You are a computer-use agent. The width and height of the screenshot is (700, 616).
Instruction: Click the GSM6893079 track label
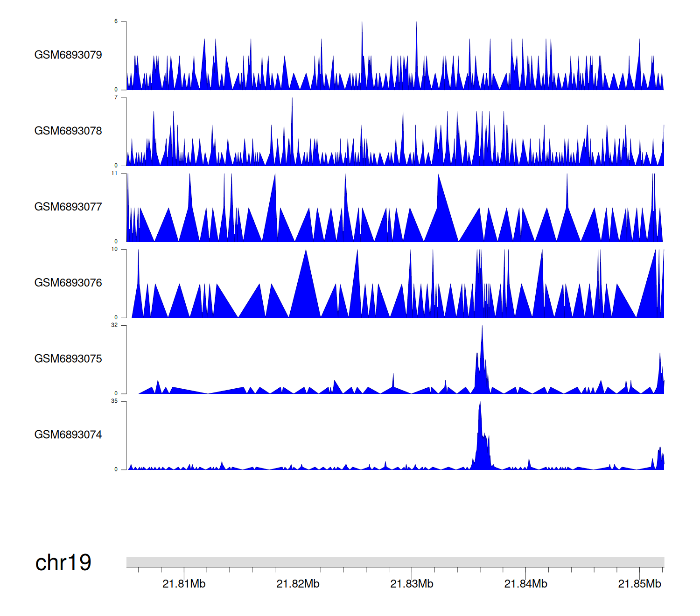click(x=68, y=55)
